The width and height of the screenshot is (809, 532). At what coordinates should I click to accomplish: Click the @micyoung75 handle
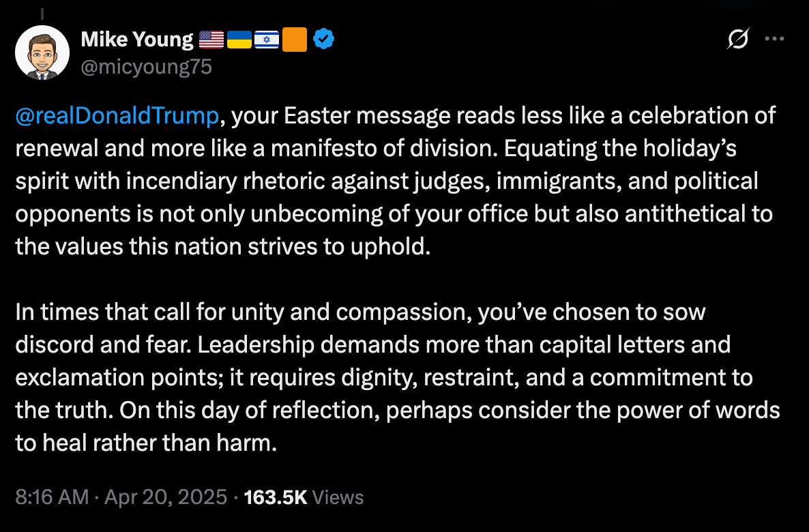147,66
